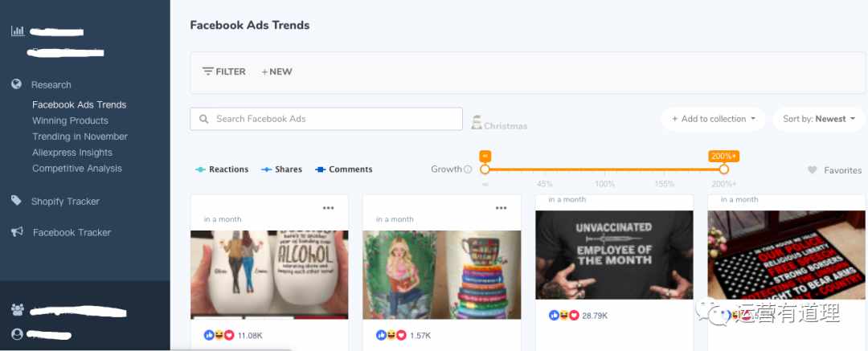
Task: Click the 28.79K reactions count
Action: coord(595,316)
